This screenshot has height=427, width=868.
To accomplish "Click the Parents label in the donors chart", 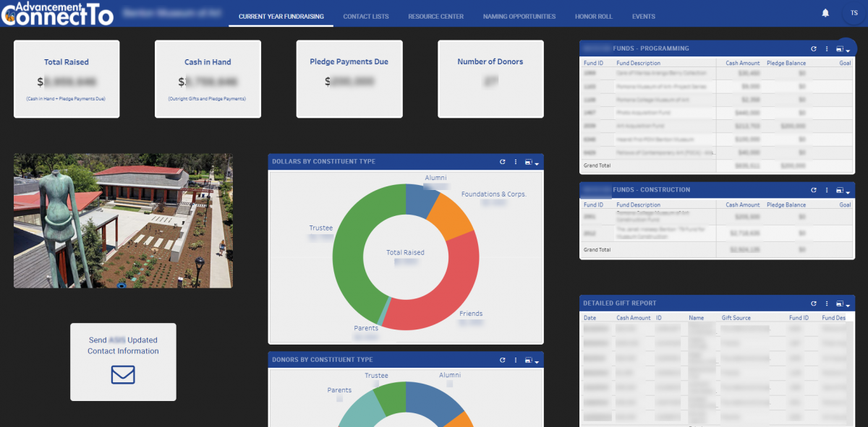I will [339, 390].
